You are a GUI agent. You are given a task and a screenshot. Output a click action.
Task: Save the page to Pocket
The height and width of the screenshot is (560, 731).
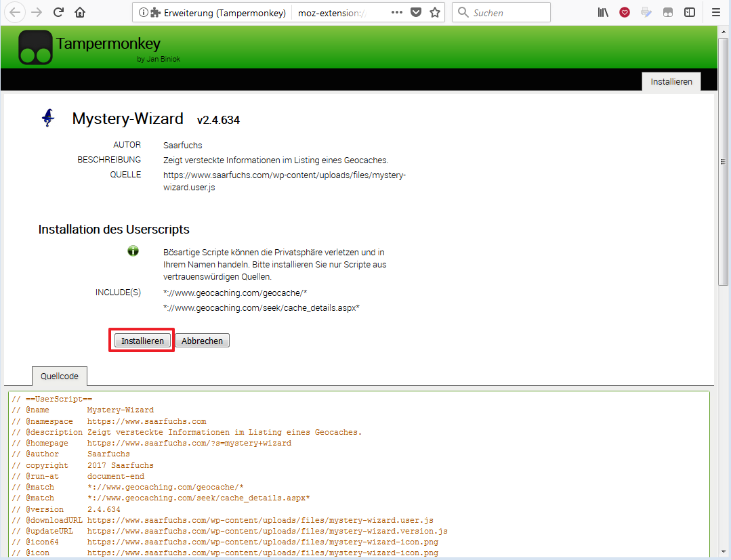416,13
